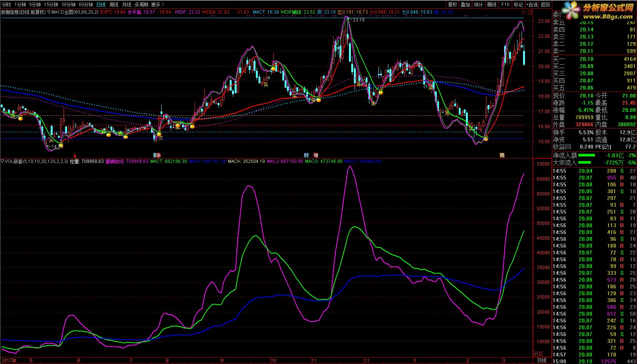The height and width of the screenshot is (364, 637).
Task: Click the 2017年 label on the time axis
Action: tap(9, 360)
